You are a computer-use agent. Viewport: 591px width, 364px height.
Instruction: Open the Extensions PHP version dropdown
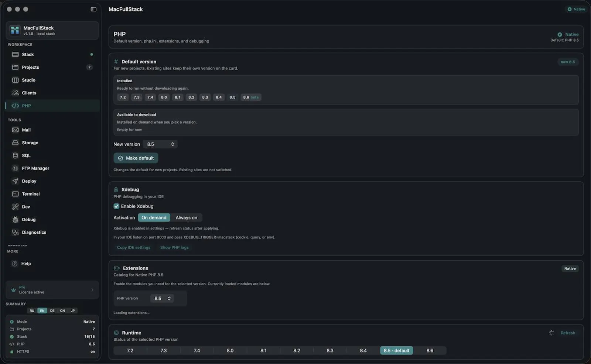[x=162, y=298]
